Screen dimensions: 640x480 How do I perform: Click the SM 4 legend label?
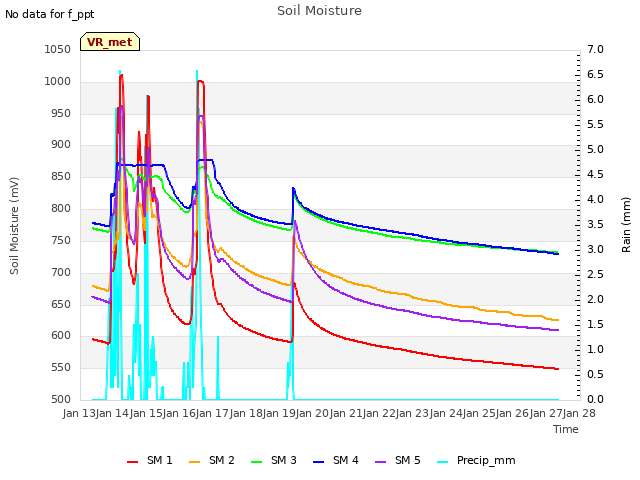[x=346, y=460]
